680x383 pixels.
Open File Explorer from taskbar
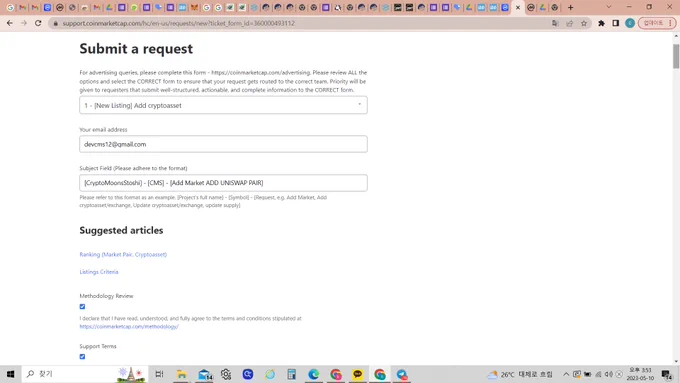coord(182,374)
